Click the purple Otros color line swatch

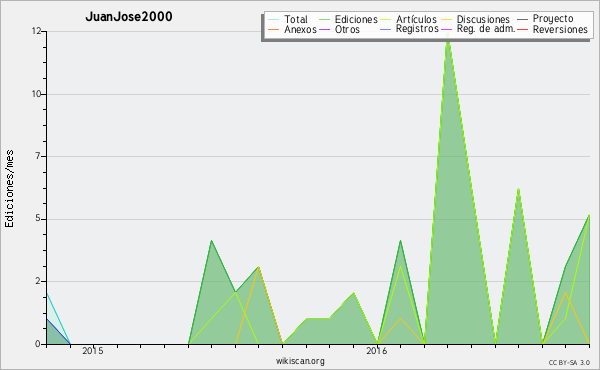point(324,29)
